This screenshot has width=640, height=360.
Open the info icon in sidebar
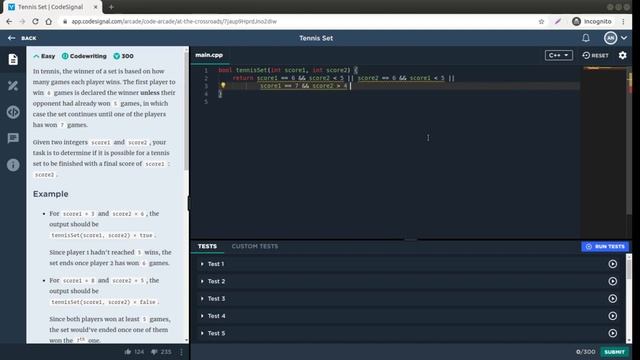[13, 165]
